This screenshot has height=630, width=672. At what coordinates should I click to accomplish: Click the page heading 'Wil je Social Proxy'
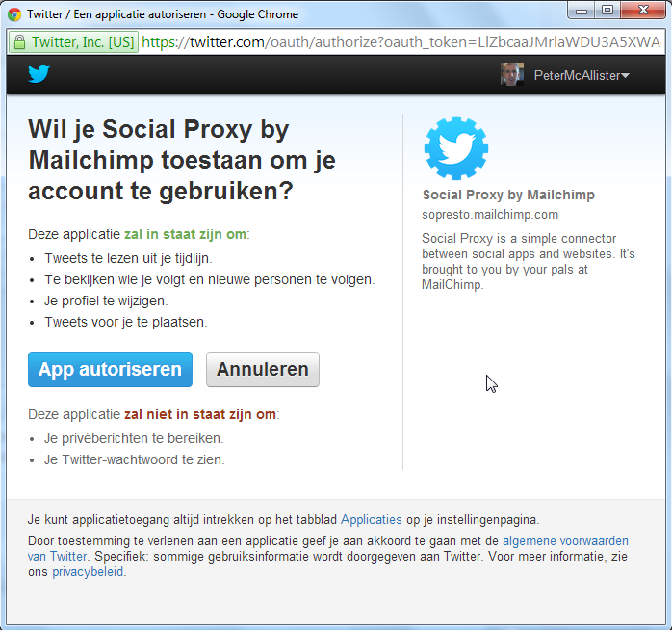182,160
